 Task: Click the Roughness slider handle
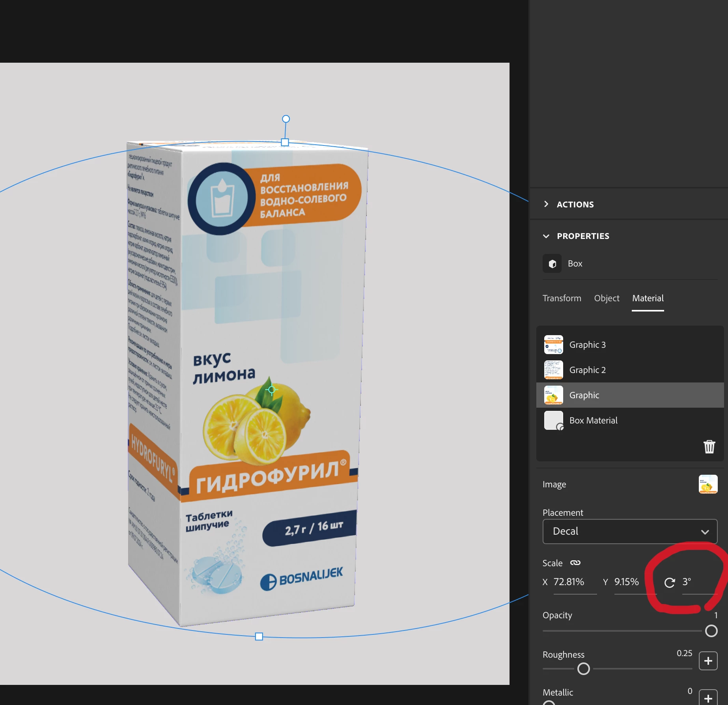583,669
